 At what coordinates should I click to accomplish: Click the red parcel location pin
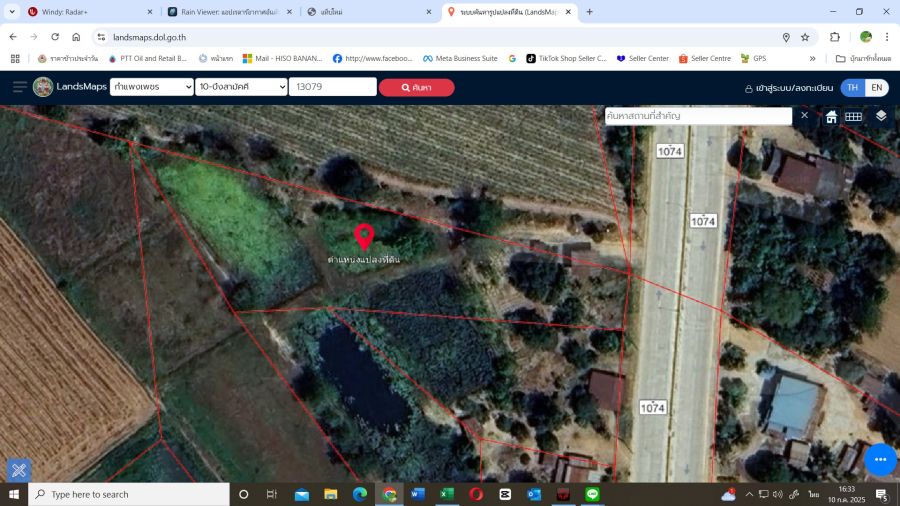click(x=364, y=237)
